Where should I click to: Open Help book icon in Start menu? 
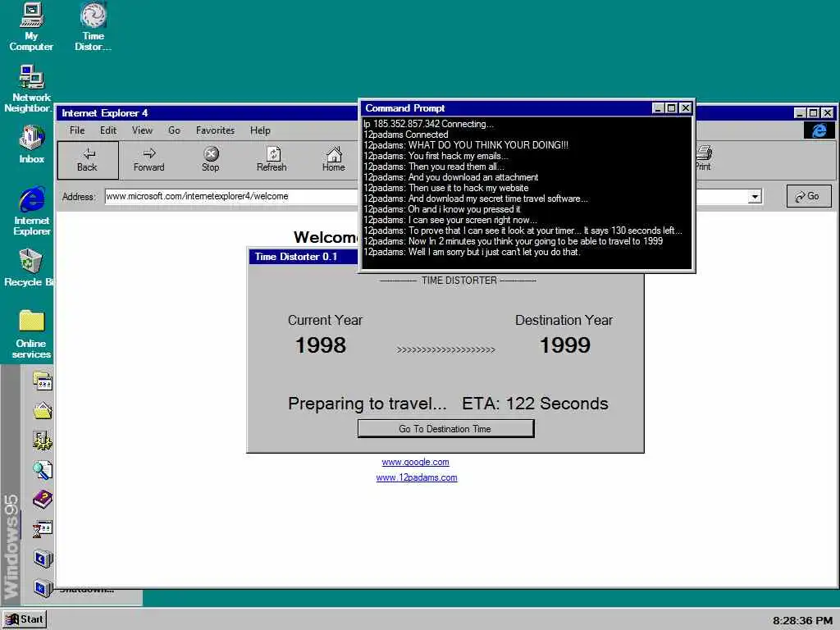click(43, 500)
